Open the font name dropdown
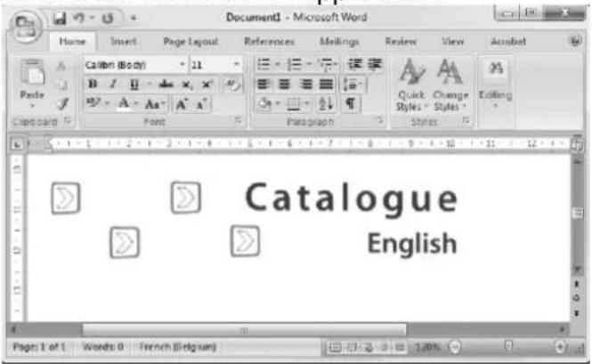 [x=182, y=65]
